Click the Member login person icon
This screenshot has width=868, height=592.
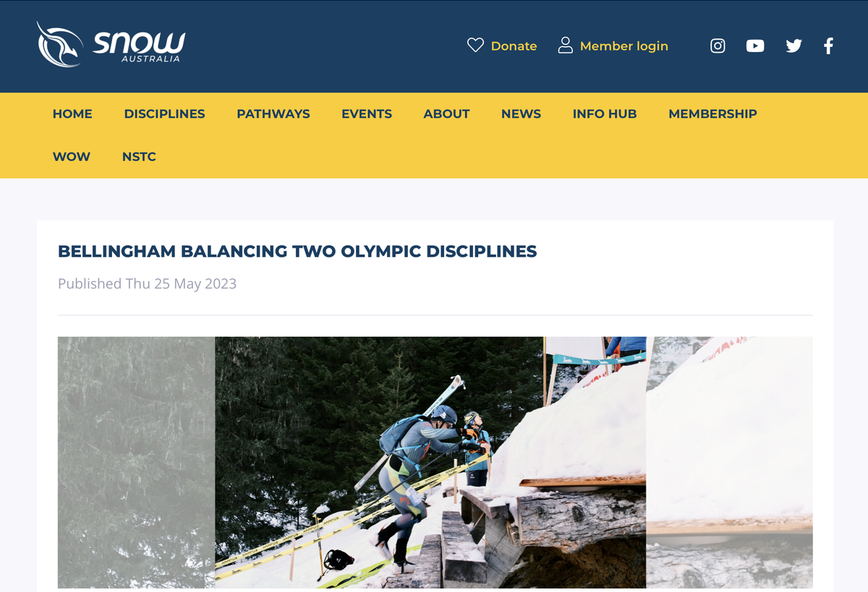[566, 46]
